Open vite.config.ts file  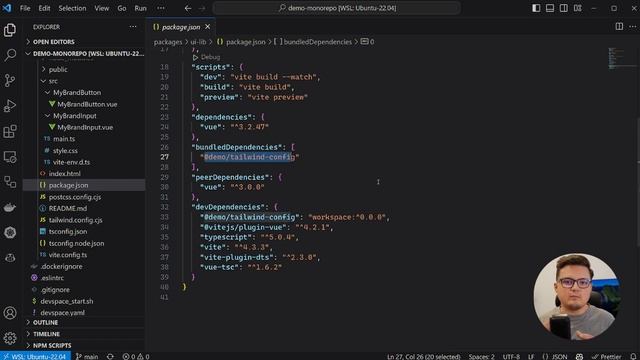(68, 255)
